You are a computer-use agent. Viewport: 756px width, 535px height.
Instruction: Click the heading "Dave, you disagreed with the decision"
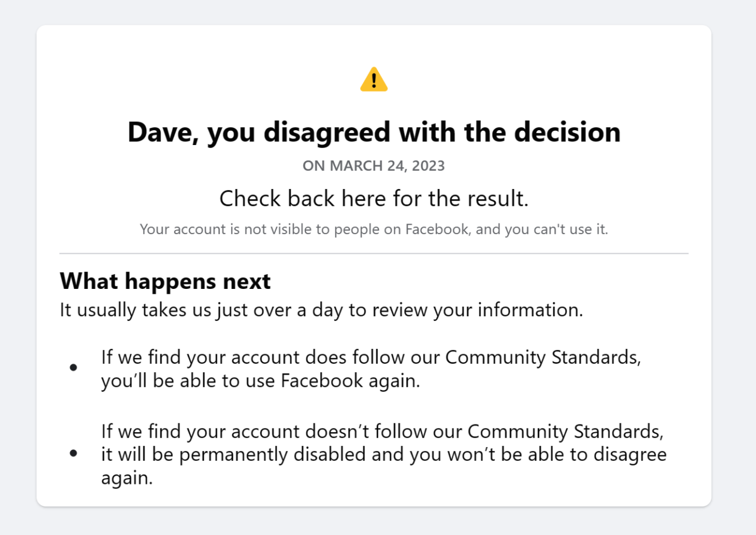tap(374, 132)
